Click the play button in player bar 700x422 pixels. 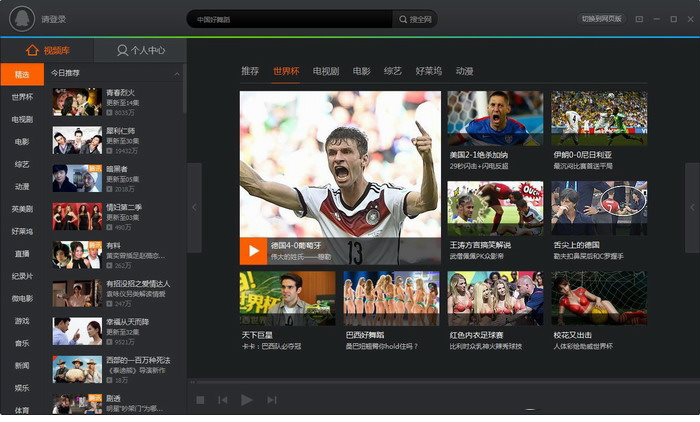[246, 400]
